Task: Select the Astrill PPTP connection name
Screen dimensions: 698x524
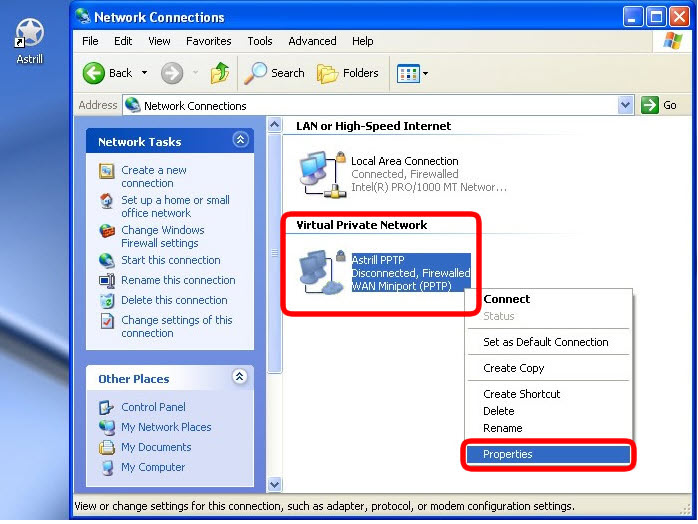Action: tap(378, 260)
